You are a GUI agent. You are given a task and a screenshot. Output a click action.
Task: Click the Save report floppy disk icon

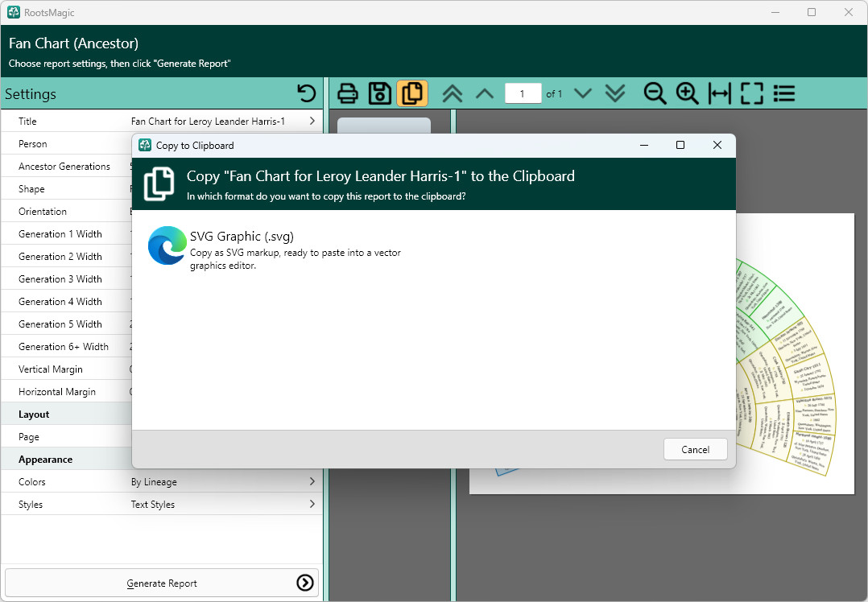[380, 93]
